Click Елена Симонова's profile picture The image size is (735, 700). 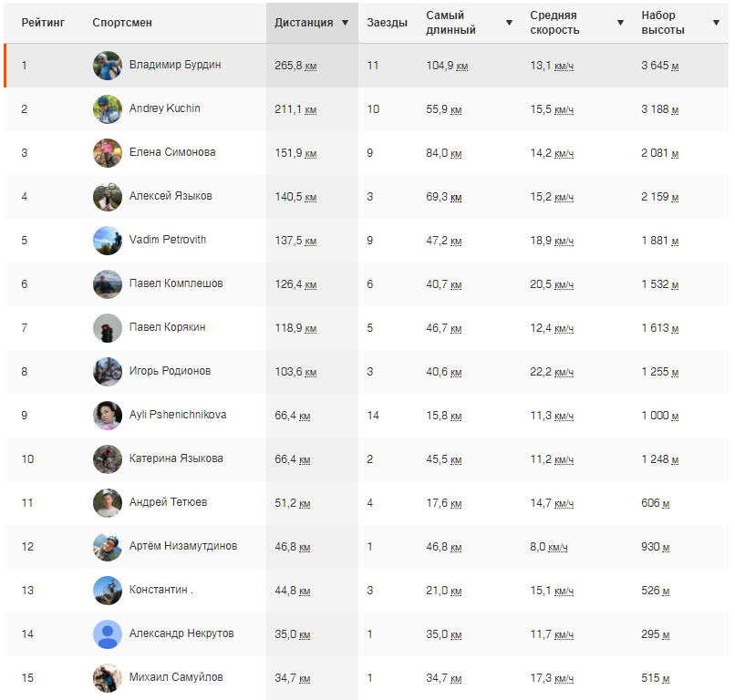pyautogui.click(x=108, y=153)
